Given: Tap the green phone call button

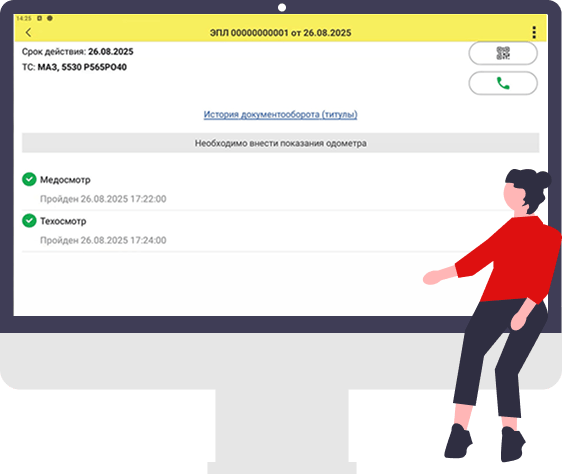Looking at the screenshot, I should pyautogui.click(x=503, y=83).
